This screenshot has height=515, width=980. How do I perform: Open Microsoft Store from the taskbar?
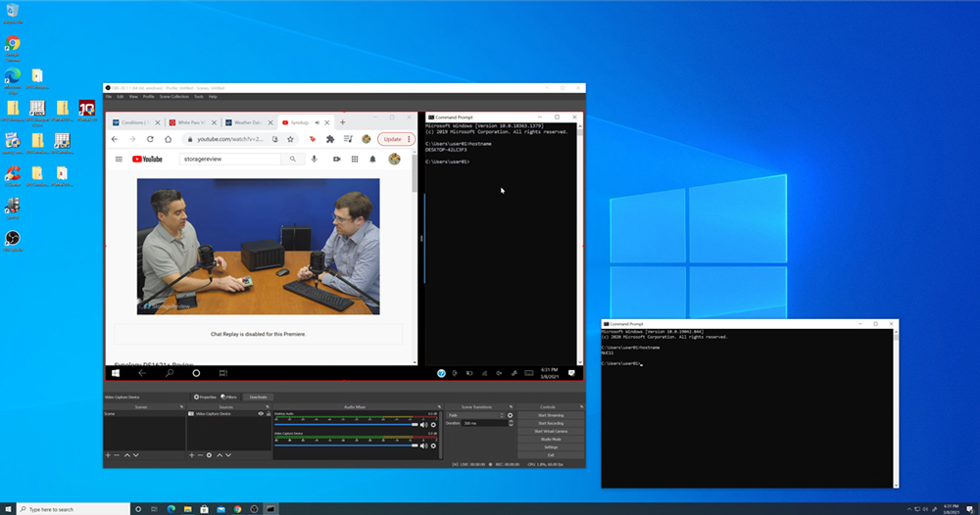point(205,509)
